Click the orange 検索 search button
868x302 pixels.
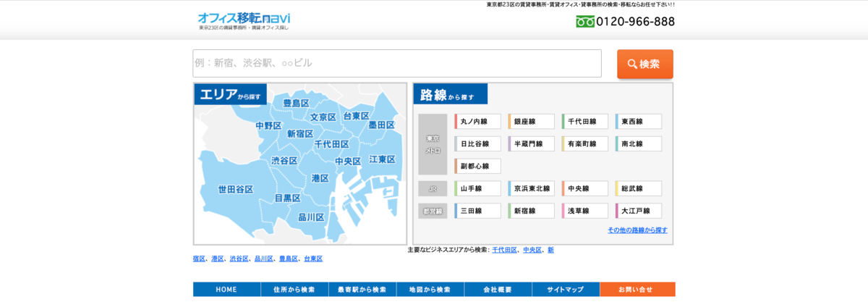tap(644, 64)
